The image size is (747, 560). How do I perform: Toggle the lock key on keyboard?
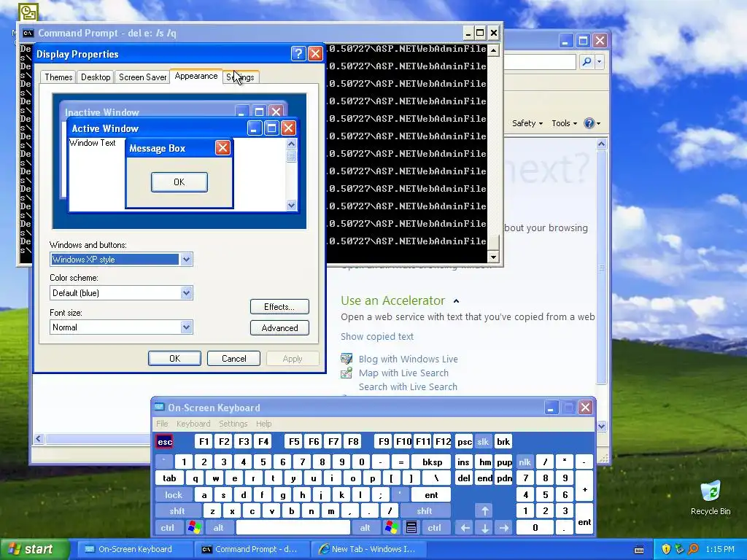click(x=174, y=495)
